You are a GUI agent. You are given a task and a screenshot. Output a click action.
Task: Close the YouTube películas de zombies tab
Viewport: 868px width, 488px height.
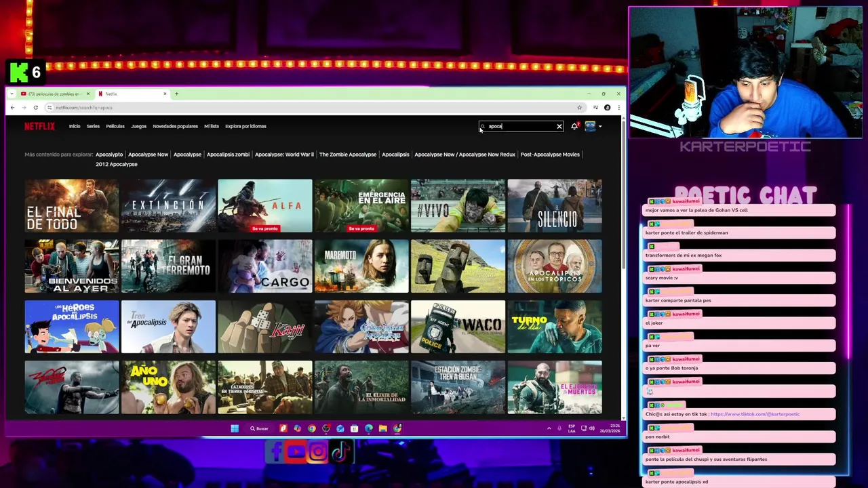click(x=87, y=94)
